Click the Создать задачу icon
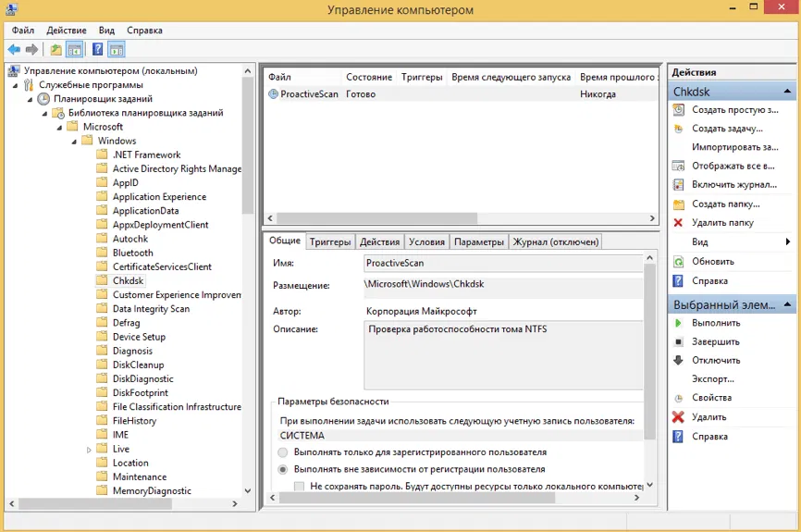This screenshot has width=801, height=532. click(x=678, y=129)
